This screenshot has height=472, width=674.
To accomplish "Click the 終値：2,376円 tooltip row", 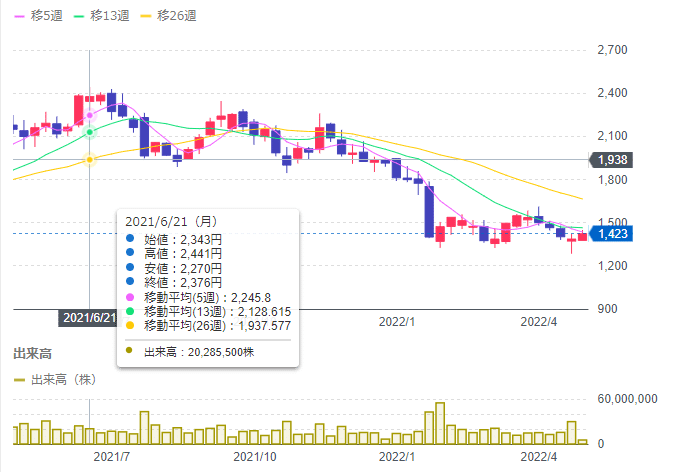I will click(x=174, y=282).
